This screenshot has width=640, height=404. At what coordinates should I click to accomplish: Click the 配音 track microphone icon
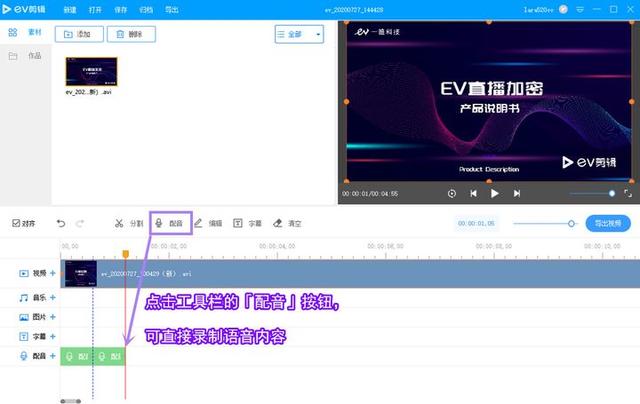24,356
